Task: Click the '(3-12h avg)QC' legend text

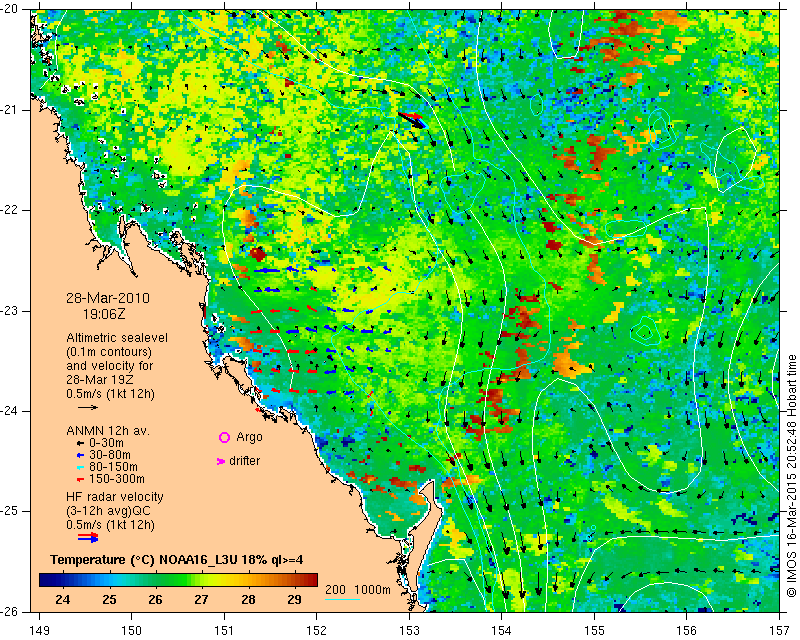Action: pyautogui.click(x=109, y=511)
